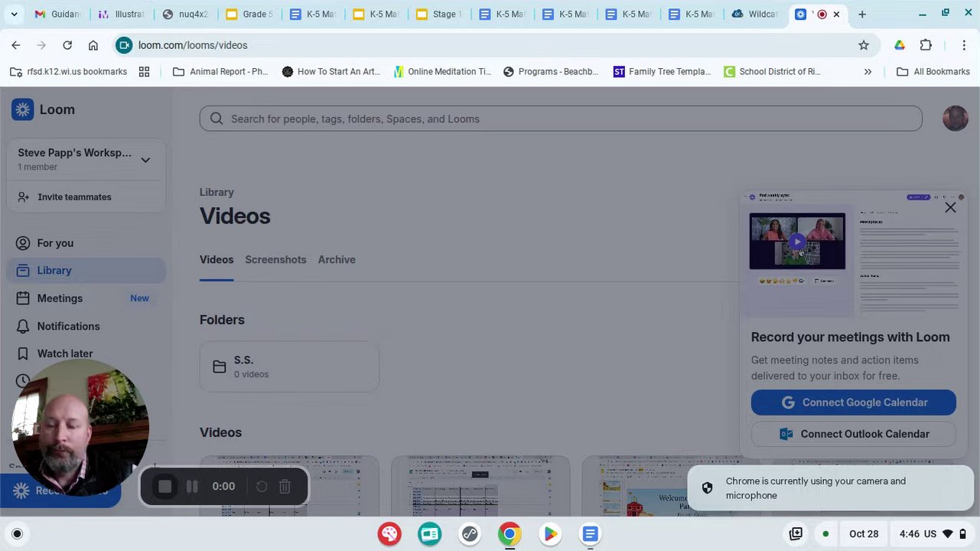The image size is (980, 551).
Task: Open the For you page
Action: pos(84,243)
